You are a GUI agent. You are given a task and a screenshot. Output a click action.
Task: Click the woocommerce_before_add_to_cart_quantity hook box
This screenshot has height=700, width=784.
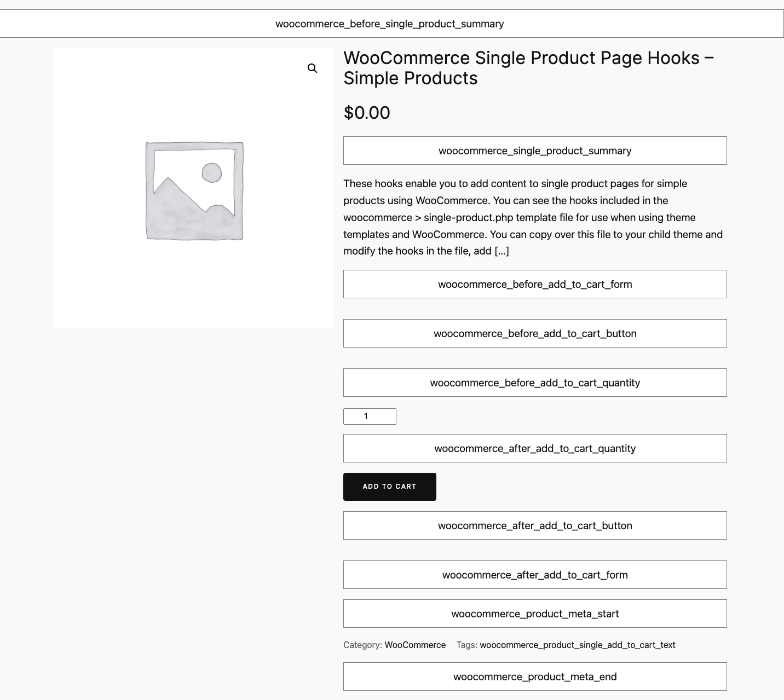[x=535, y=383]
